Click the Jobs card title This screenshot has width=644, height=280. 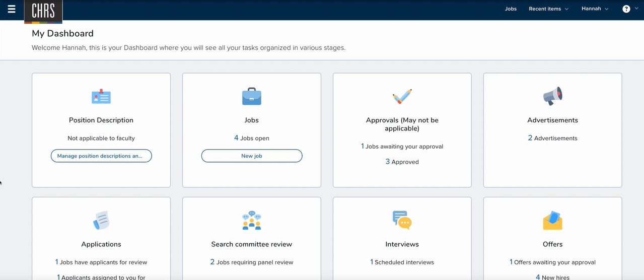pyautogui.click(x=252, y=120)
